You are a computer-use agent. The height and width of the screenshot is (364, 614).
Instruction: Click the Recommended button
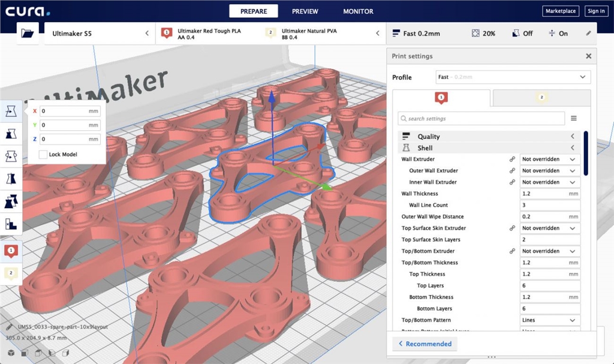coord(425,344)
